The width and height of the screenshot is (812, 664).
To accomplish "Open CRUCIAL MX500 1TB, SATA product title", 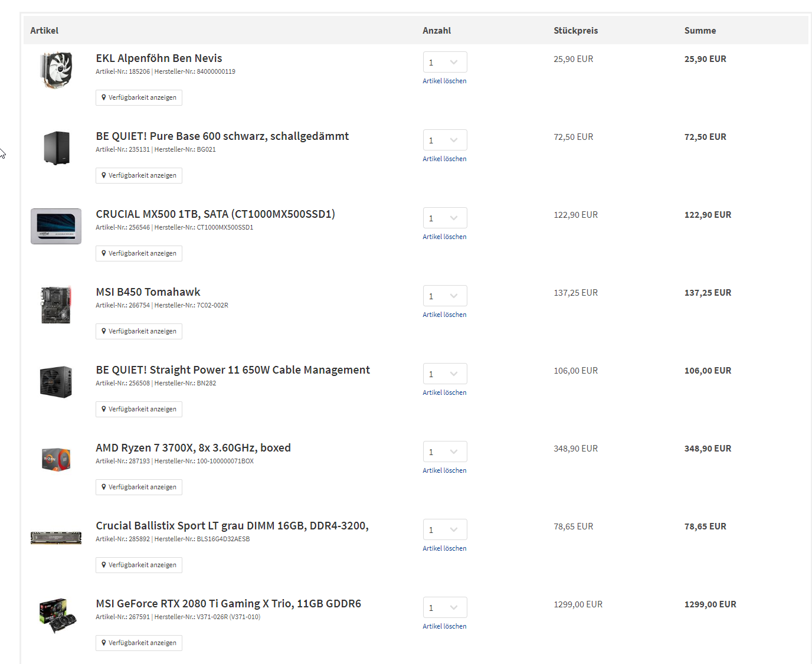I will pos(215,214).
